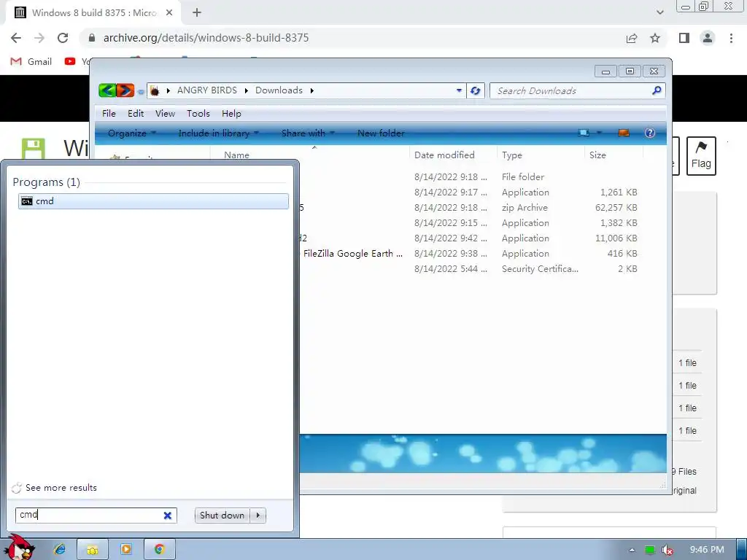Switch to Chrome on the taskbar

(159, 550)
